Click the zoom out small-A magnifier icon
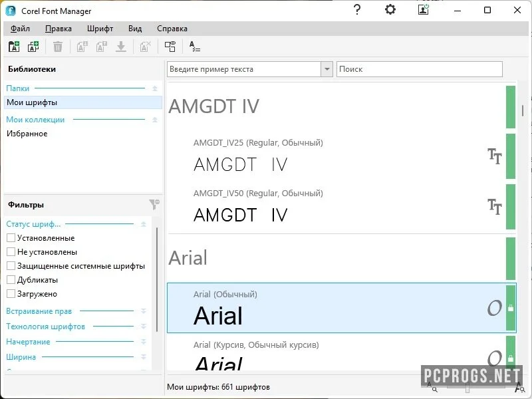This screenshot has height=399, width=532. [x=432, y=387]
